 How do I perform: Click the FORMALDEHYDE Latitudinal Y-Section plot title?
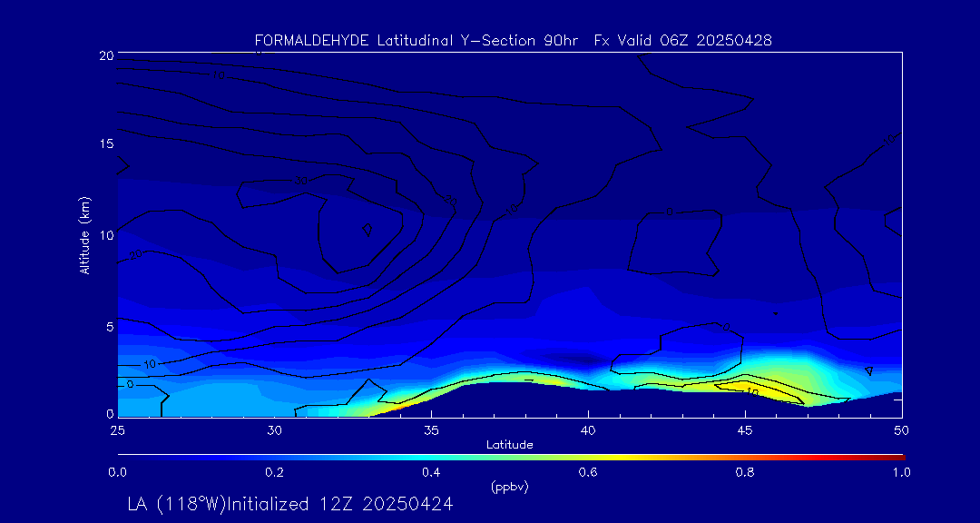(x=513, y=41)
